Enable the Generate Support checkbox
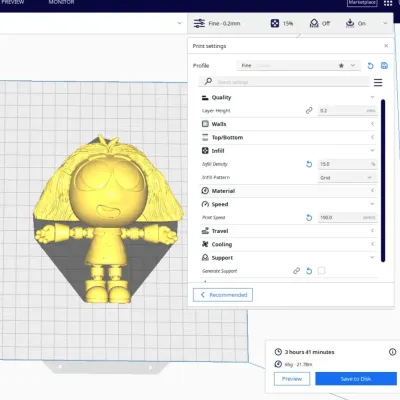The width and height of the screenshot is (400, 400). [x=321, y=271]
